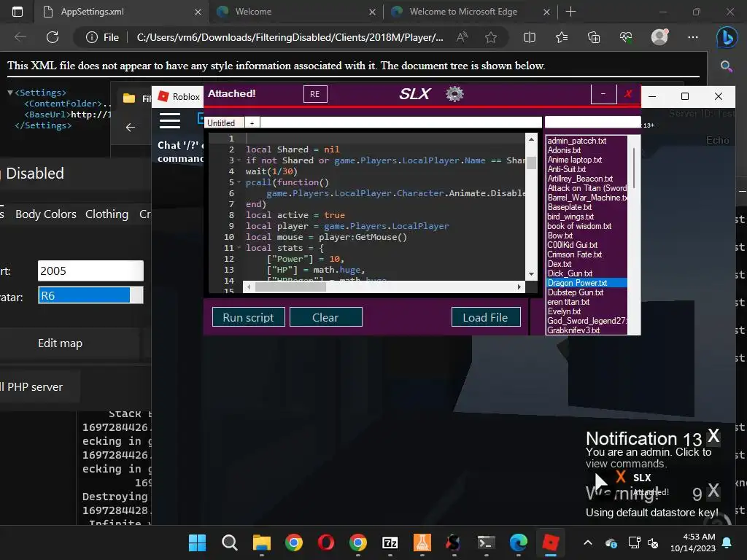Open the Edge profile avatar
This screenshot has height=560, width=747.
click(659, 36)
